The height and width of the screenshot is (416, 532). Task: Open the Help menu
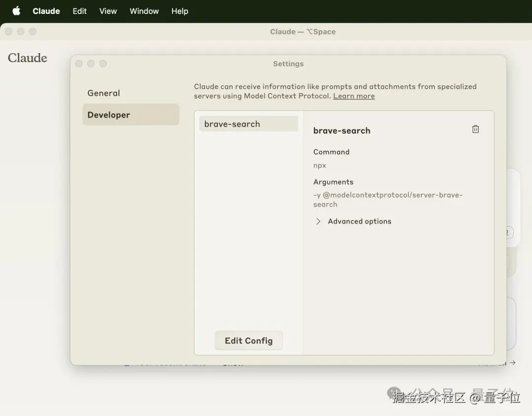[x=179, y=11]
